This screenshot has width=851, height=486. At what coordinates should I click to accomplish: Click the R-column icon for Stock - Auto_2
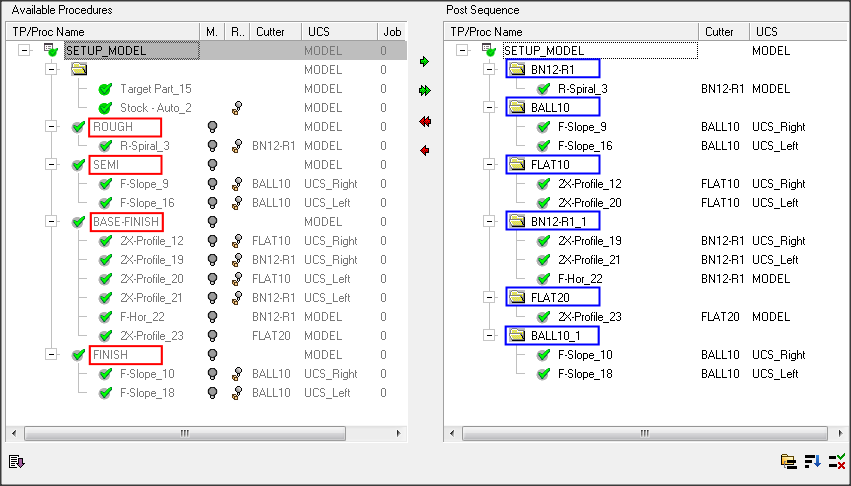237,108
